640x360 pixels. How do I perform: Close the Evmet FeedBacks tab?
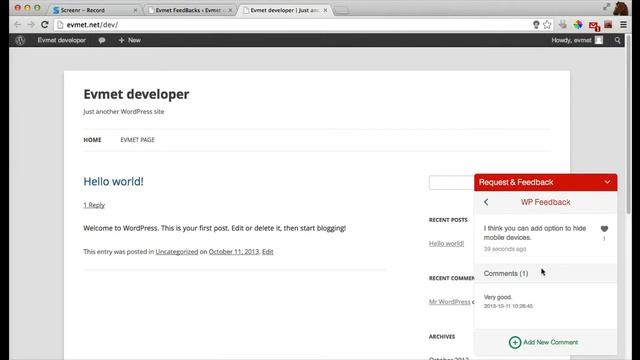230,10
